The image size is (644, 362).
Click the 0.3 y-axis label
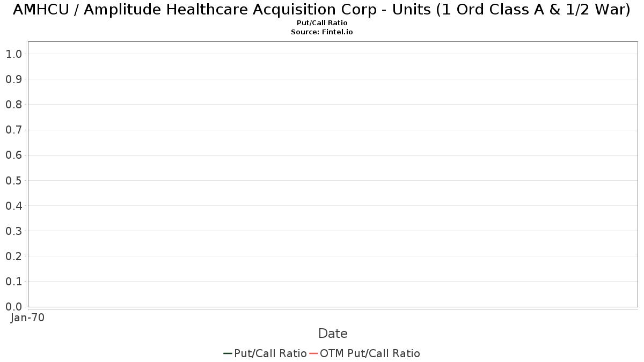click(x=13, y=231)
